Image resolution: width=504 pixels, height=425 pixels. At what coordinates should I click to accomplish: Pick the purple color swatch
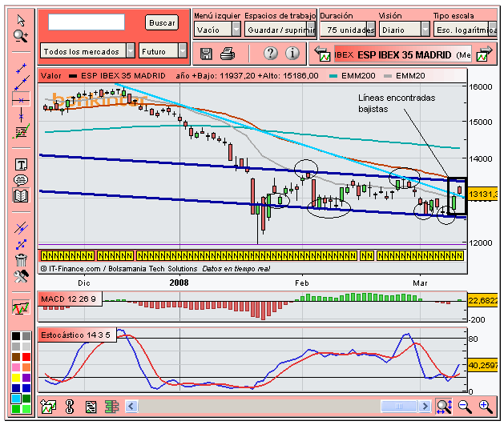click(x=26, y=378)
